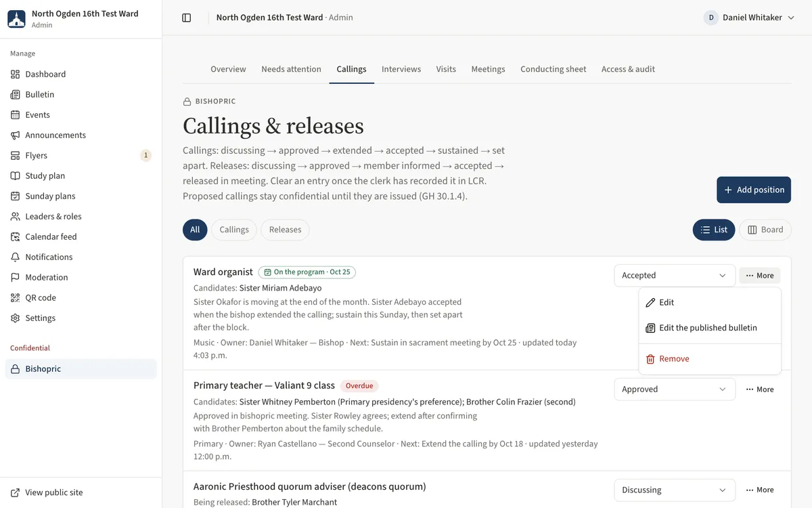Open Announcements in the sidebar
The height and width of the screenshot is (508, 812).
pos(81,135)
